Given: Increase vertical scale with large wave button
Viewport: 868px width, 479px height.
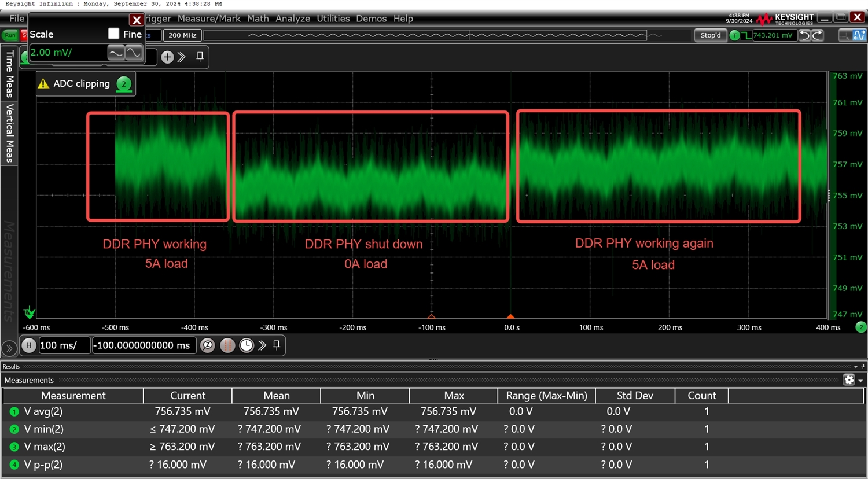Looking at the screenshot, I should [x=134, y=53].
